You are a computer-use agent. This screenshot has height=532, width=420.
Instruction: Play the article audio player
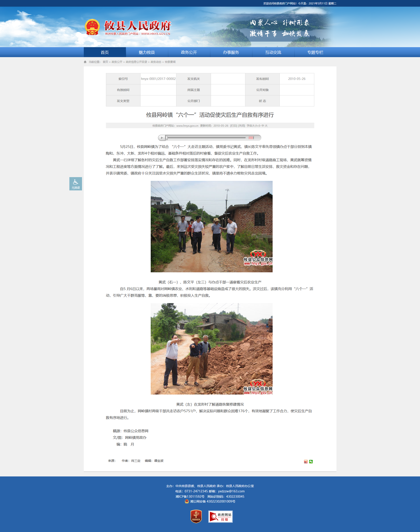162,138
